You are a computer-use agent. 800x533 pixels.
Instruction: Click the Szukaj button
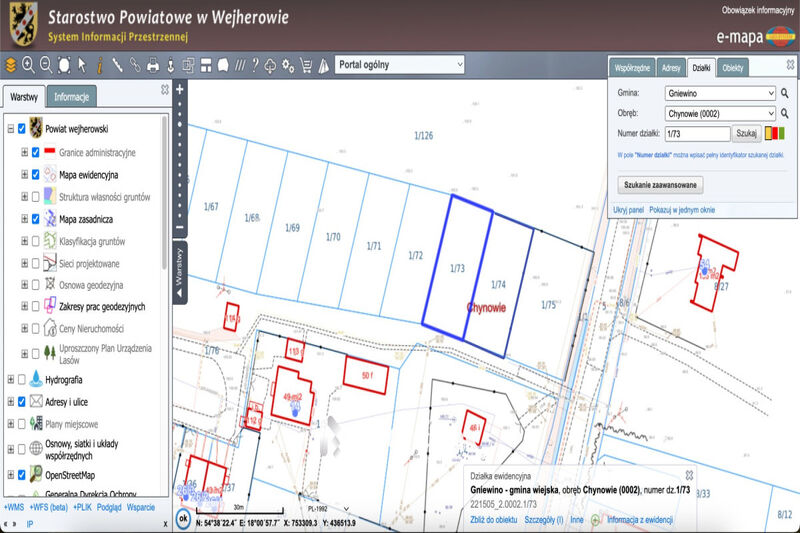tap(746, 134)
